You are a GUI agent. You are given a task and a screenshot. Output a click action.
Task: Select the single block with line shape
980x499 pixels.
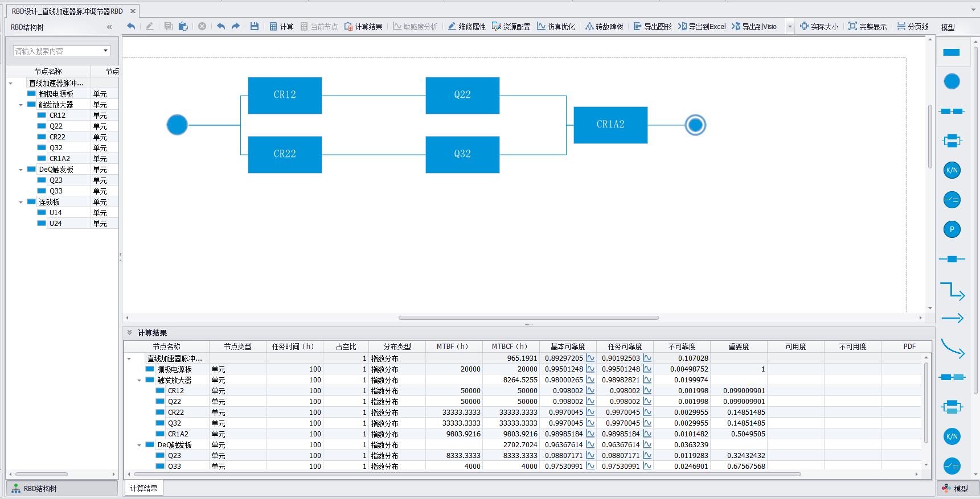pyautogui.click(x=952, y=259)
